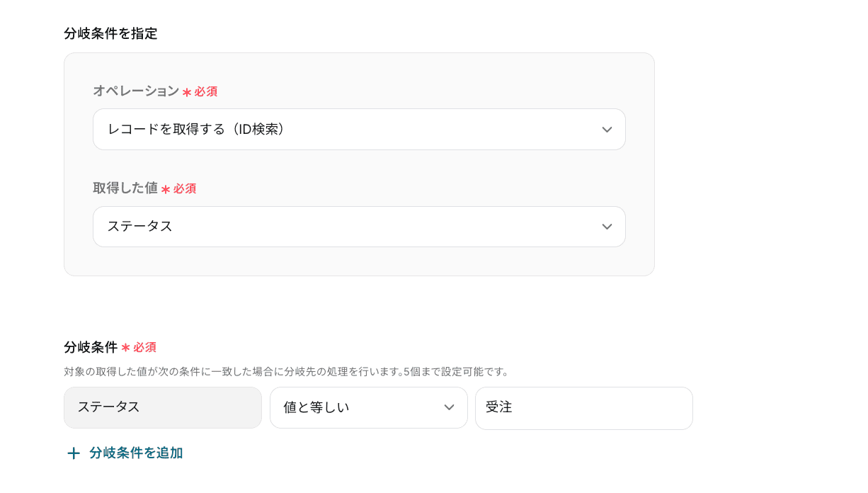This screenshot has height=493, width=868.
Task: Click the plus icon before 分岐条件を追加
Action: point(74,453)
